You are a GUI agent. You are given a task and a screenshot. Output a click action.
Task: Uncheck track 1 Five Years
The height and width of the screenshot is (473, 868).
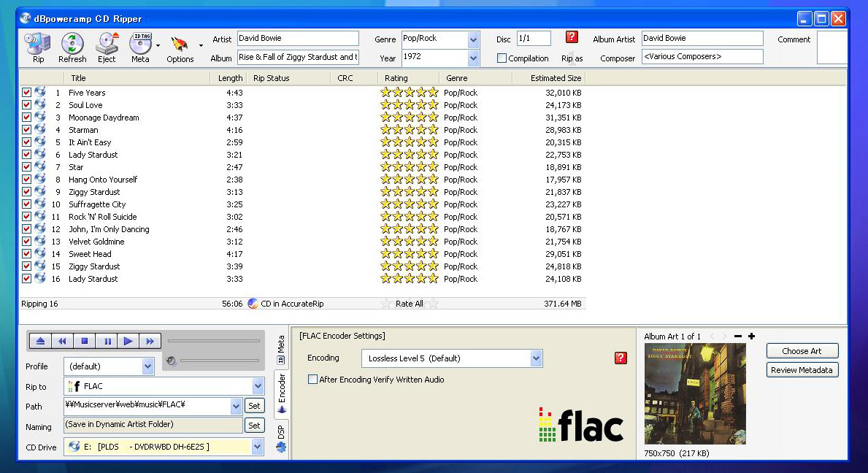26,93
